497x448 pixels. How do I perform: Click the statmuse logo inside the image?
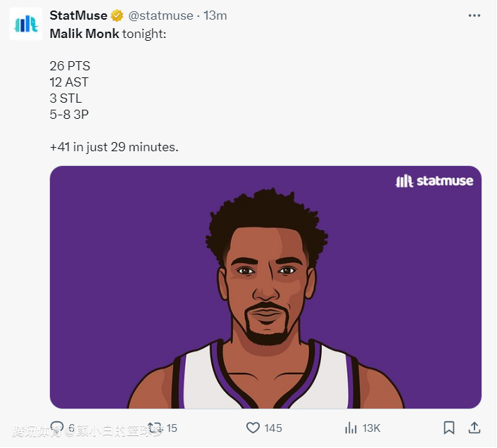[434, 181]
